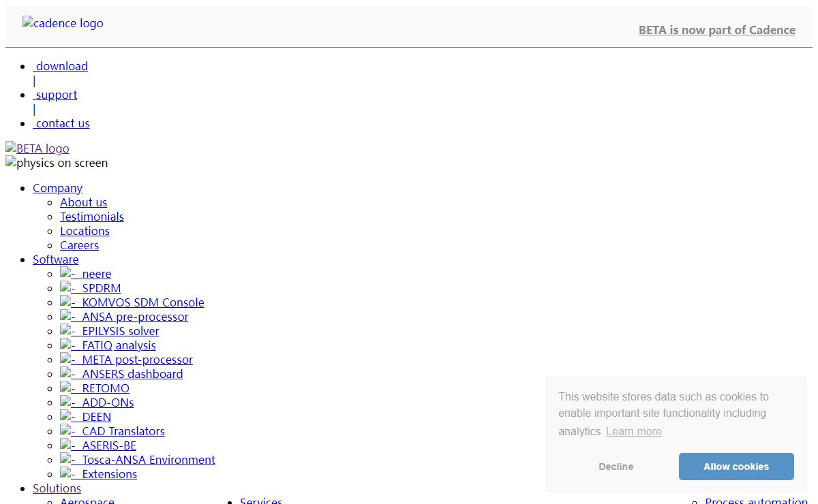Follow 'Learn more' in the cookie notice
The image size is (818, 504).
634,431
